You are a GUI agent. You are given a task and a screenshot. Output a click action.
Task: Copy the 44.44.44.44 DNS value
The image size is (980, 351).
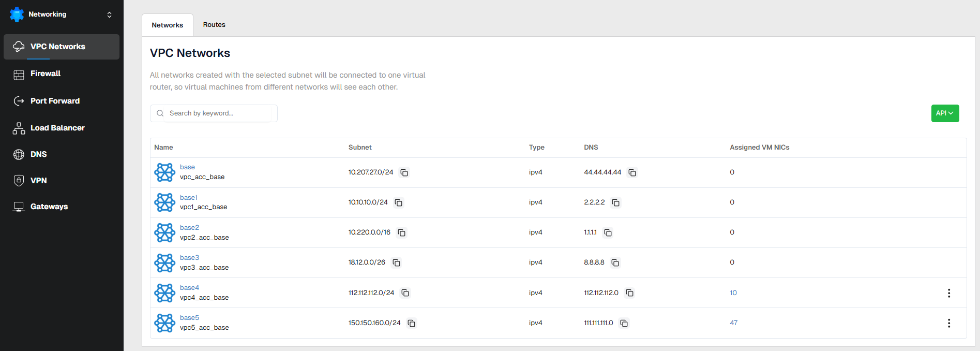(632, 172)
